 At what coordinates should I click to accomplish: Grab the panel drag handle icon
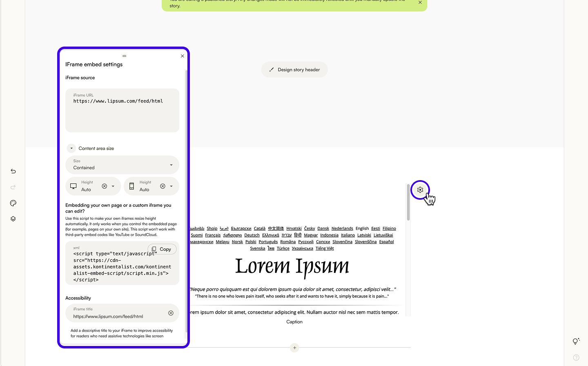[125, 56]
